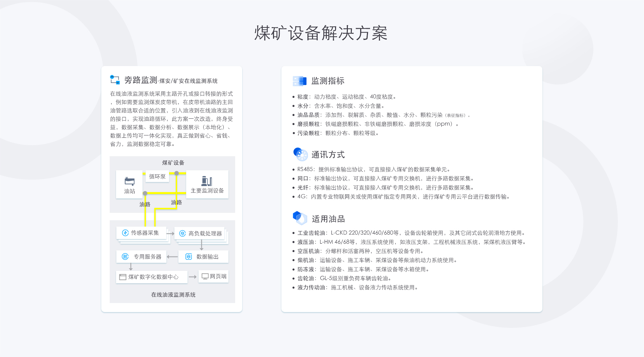This screenshot has height=357, width=644.
Task: Click the oil station icon above 油站
Action: [x=129, y=181]
